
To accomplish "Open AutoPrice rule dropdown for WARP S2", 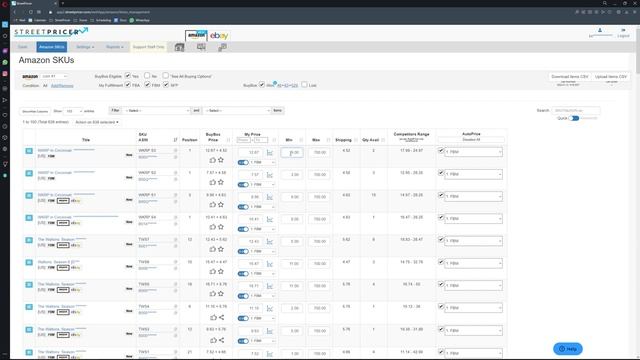I will tap(473, 174).
